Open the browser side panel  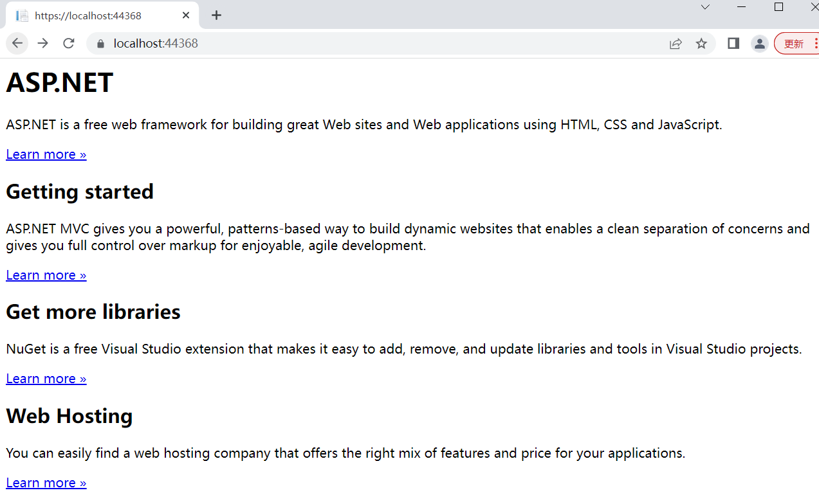[733, 43]
